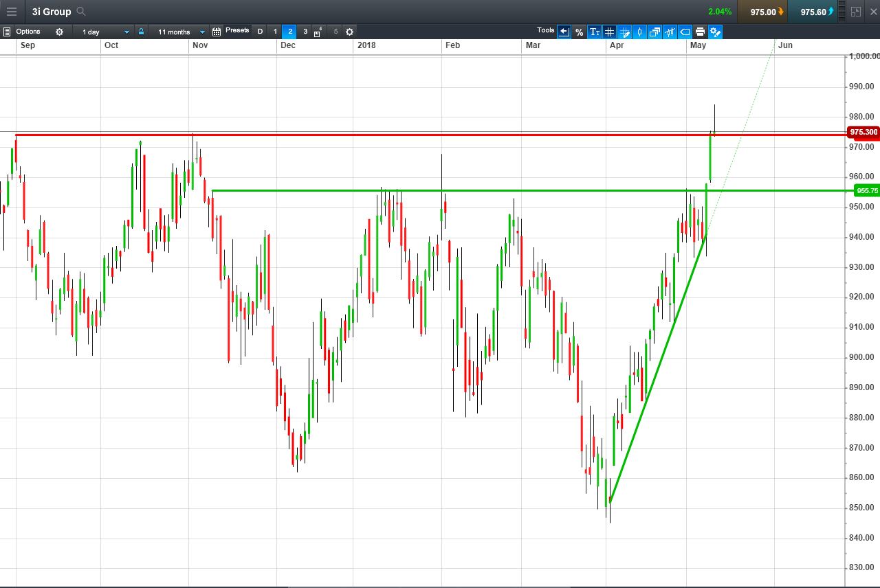Open the Options settings gear
The width and height of the screenshot is (880, 588).
59,32
